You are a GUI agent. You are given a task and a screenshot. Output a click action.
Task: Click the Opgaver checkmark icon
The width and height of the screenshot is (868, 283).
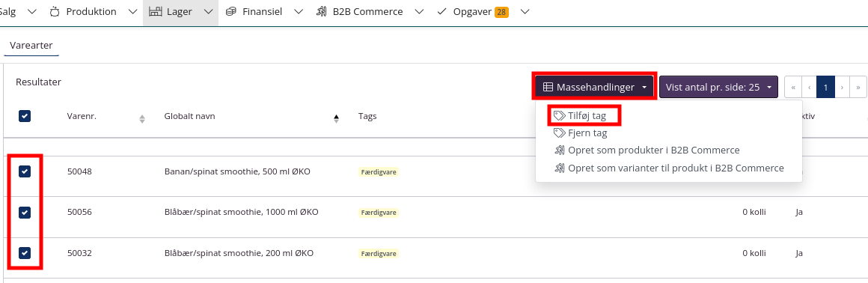[441, 12]
